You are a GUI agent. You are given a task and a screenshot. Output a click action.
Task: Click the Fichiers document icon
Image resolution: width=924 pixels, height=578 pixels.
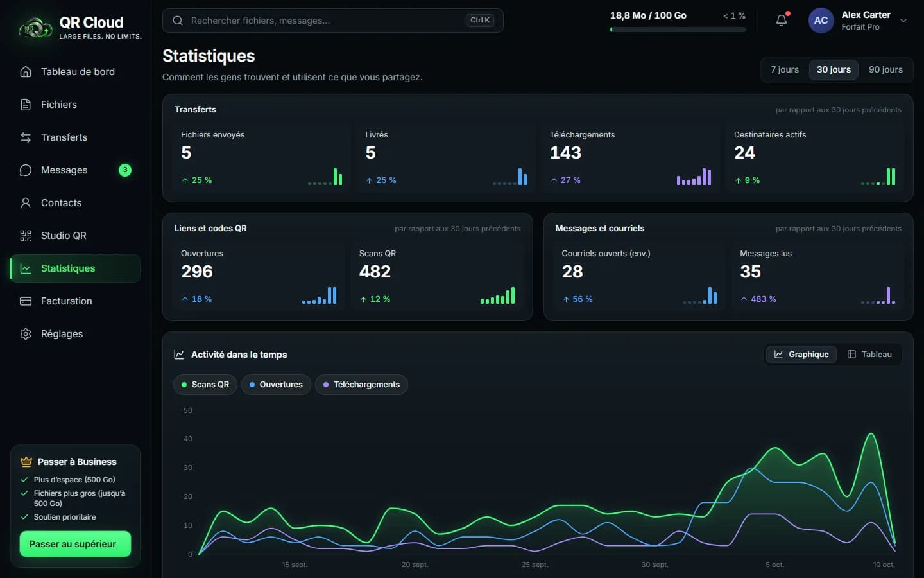click(x=26, y=105)
